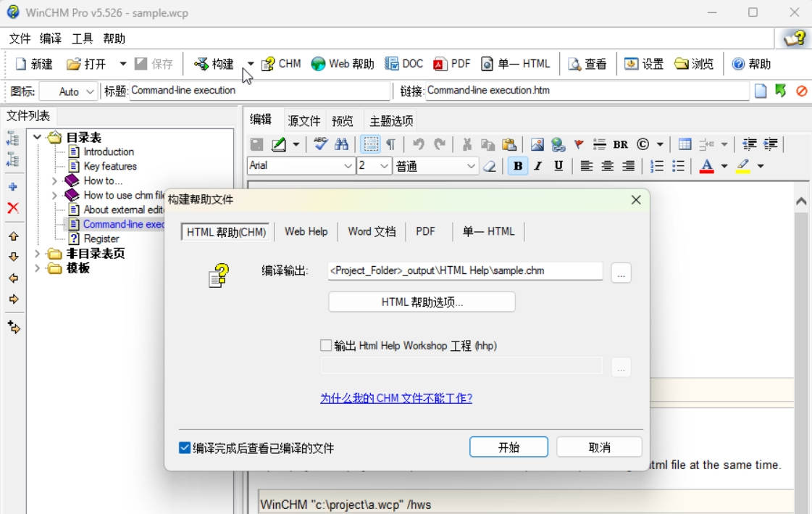Toggle show paragraph marks icon
Viewport: 812px width, 514px height.
pyautogui.click(x=391, y=144)
